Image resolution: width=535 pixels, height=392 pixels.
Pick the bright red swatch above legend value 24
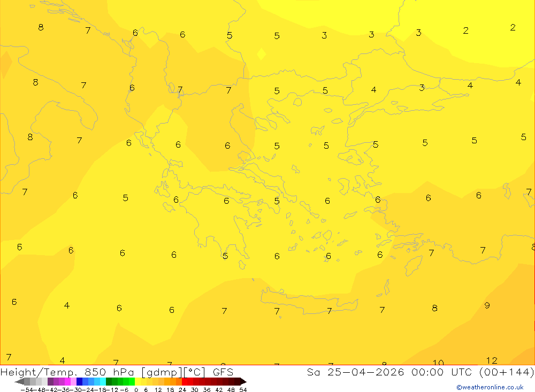[x=185, y=381]
